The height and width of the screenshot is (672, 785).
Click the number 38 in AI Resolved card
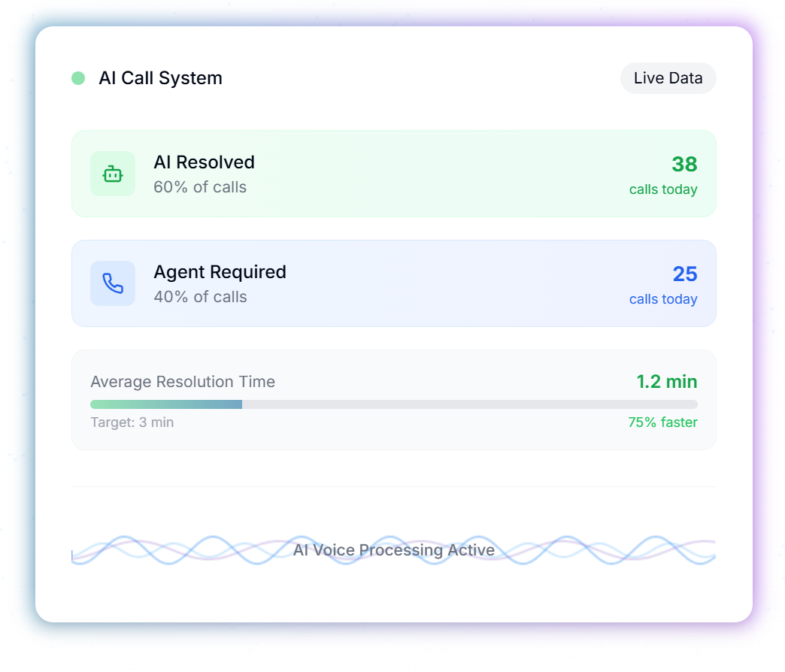pyautogui.click(x=684, y=164)
